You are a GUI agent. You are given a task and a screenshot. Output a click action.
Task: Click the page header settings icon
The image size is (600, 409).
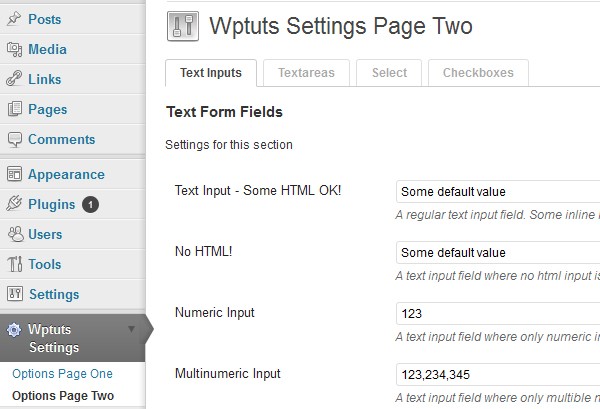pos(183,26)
